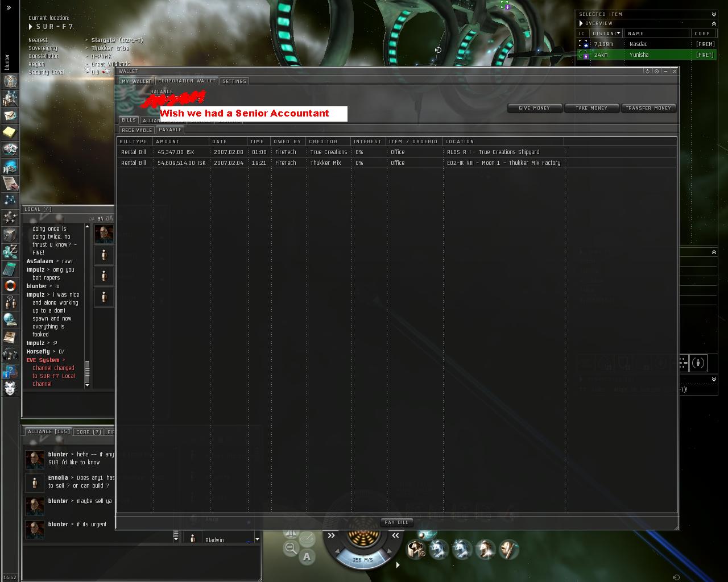
Task: Open the mail envelope icon
Action: pyautogui.click(x=10, y=115)
